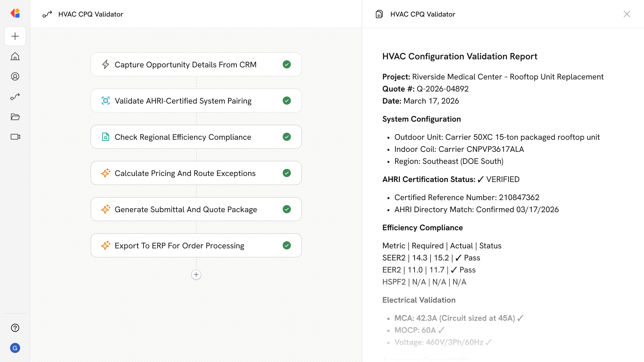The width and height of the screenshot is (644, 362).
Task: Click green status check on Capture Opportunity step
Action: tap(287, 64)
